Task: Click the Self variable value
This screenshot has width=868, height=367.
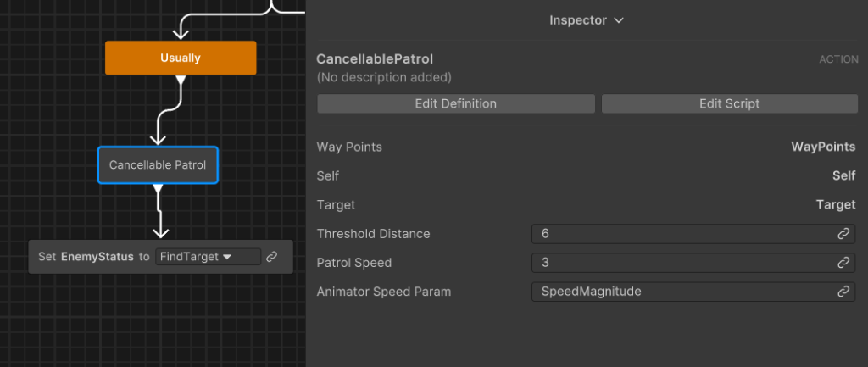Action: point(843,176)
